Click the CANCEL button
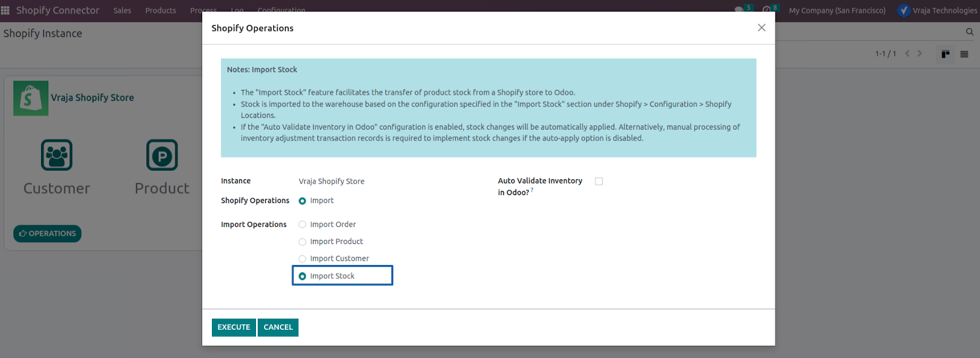980x358 pixels. click(278, 327)
